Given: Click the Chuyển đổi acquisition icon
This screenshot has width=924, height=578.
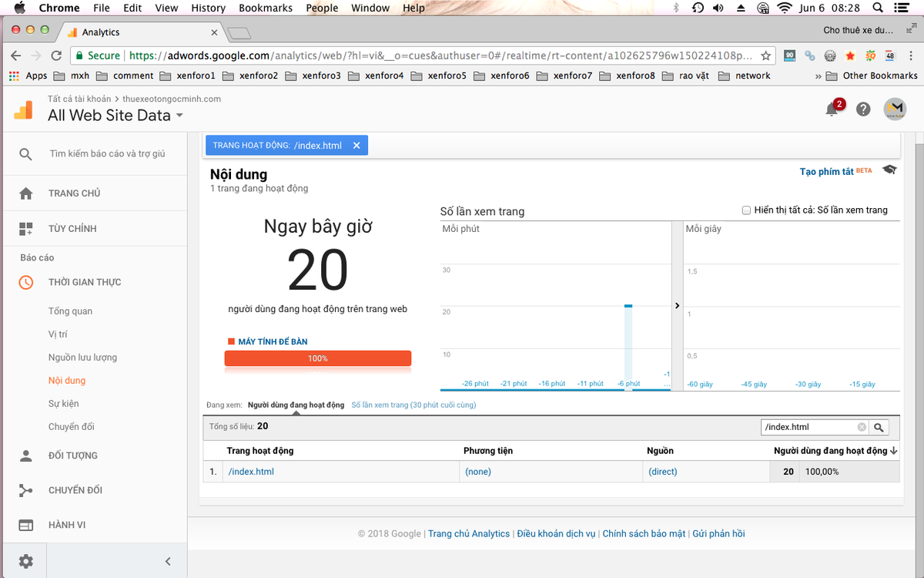Looking at the screenshot, I should click(x=25, y=490).
